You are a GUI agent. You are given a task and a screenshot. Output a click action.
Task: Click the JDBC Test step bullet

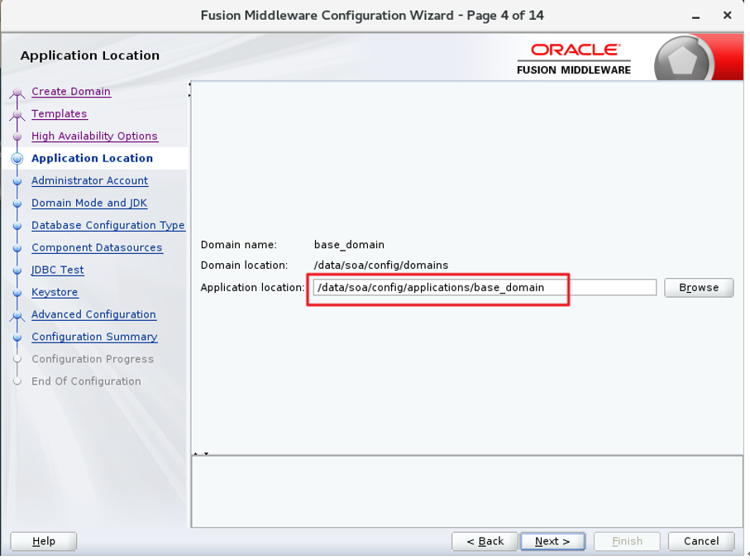click(17, 270)
